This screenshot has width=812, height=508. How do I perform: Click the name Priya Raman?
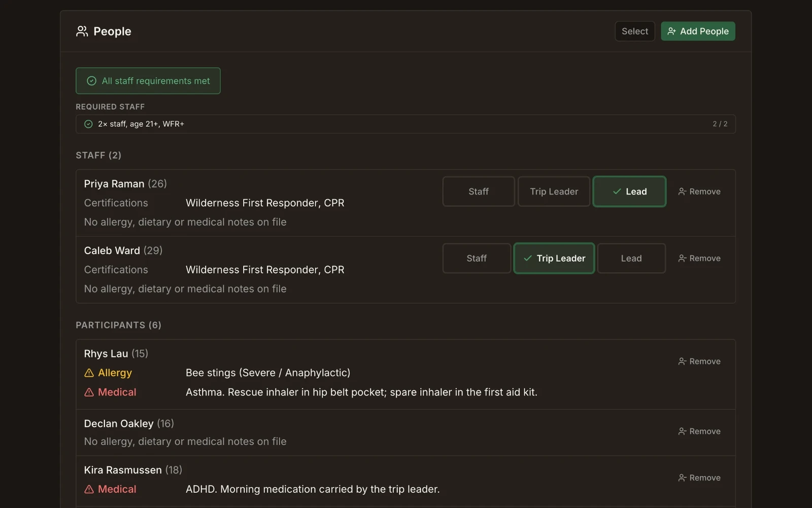click(x=114, y=184)
